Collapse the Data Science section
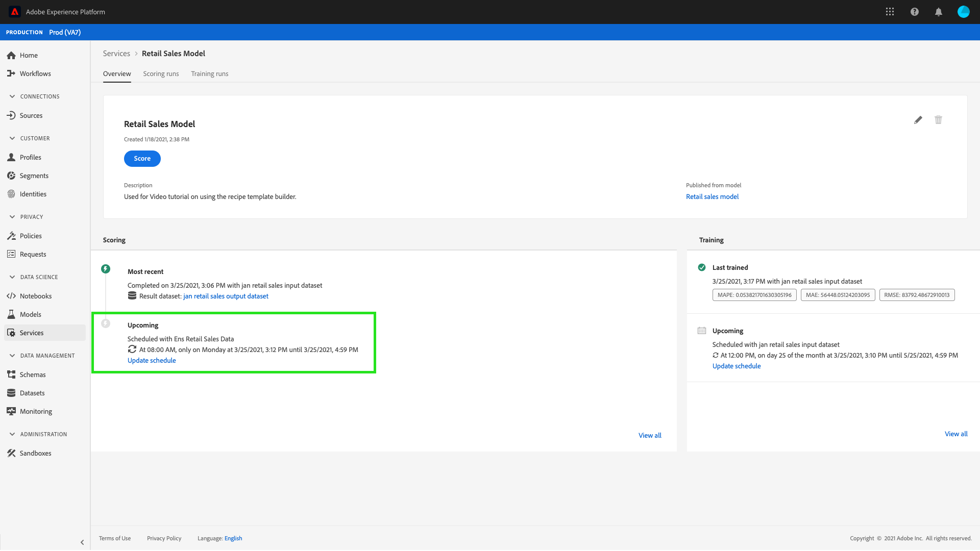The image size is (980, 551). pos(12,277)
